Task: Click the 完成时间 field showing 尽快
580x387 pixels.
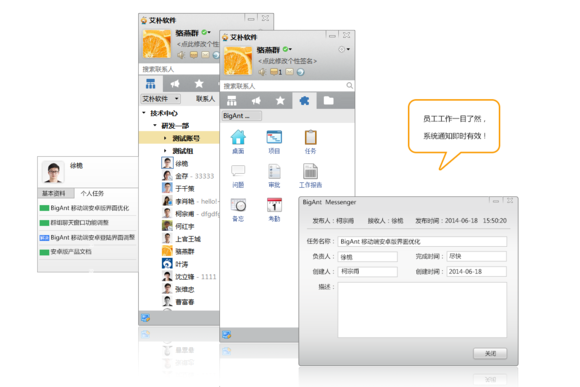Action: coord(476,256)
